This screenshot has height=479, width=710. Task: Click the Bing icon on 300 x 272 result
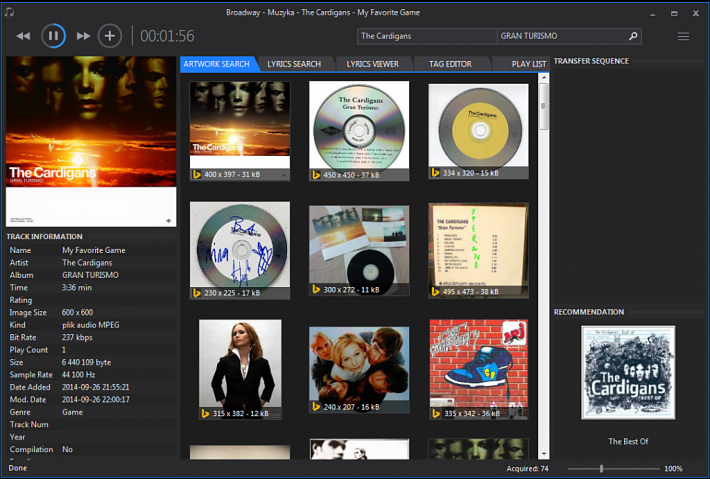pos(316,289)
